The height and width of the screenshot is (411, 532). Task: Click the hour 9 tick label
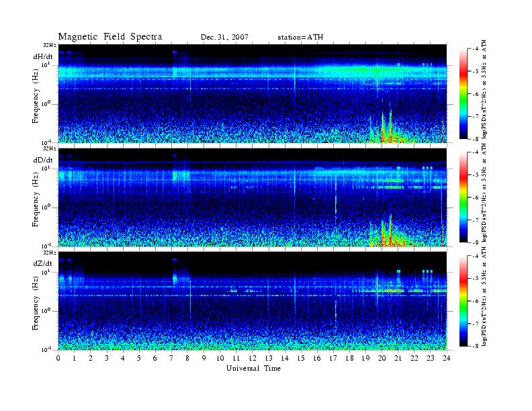tap(204, 358)
